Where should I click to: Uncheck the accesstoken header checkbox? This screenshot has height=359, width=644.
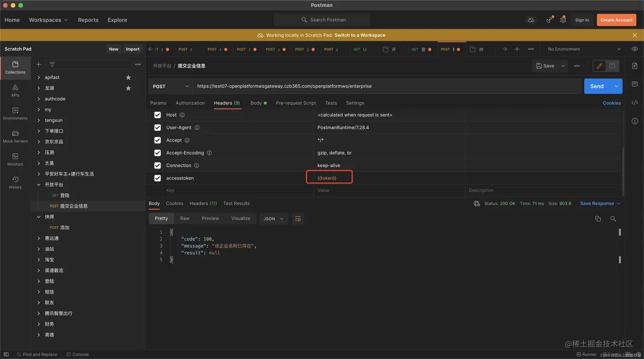point(158,178)
